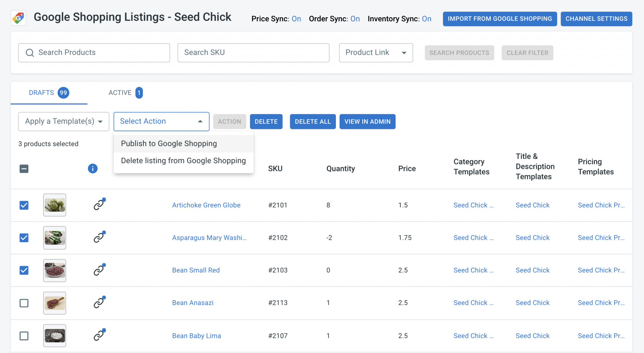The height and width of the screenshot is (353, 644).
Task: Click the Google Shopping logo icon
Action: [x=18, y=18]
